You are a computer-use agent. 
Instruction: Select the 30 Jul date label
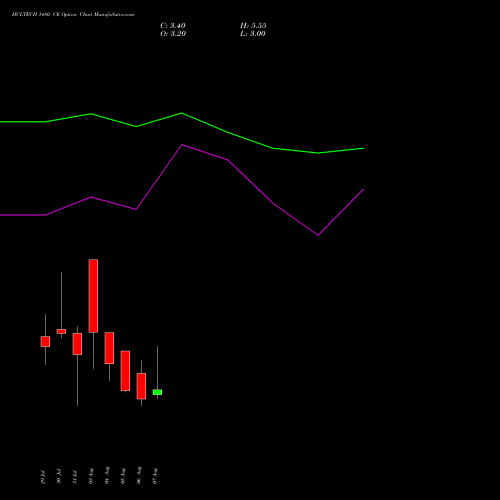coord(59,477)
